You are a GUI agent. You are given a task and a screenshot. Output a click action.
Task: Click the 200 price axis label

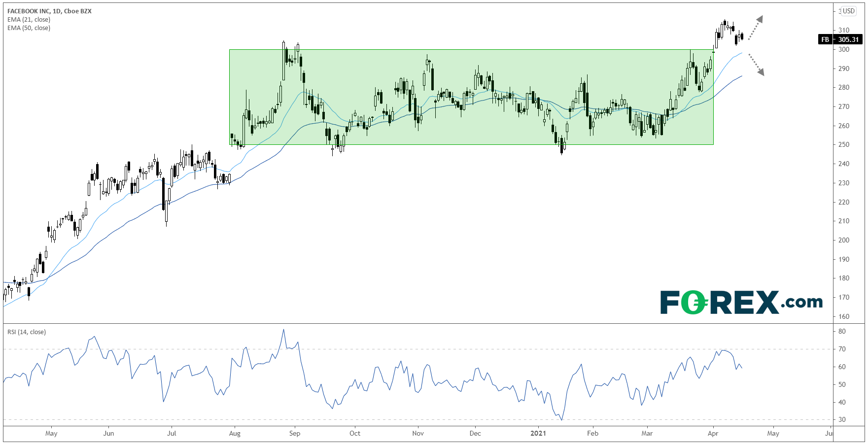click(844, 240)
